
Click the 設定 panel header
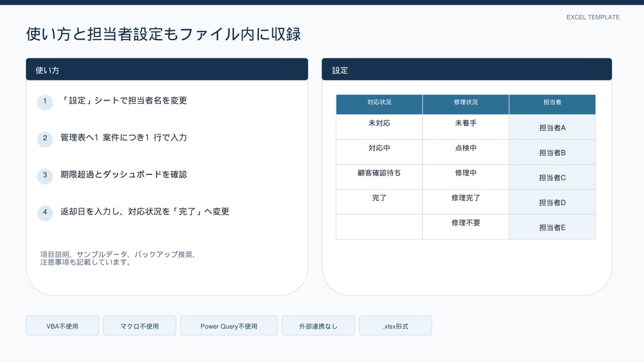(x=467, y=69)
